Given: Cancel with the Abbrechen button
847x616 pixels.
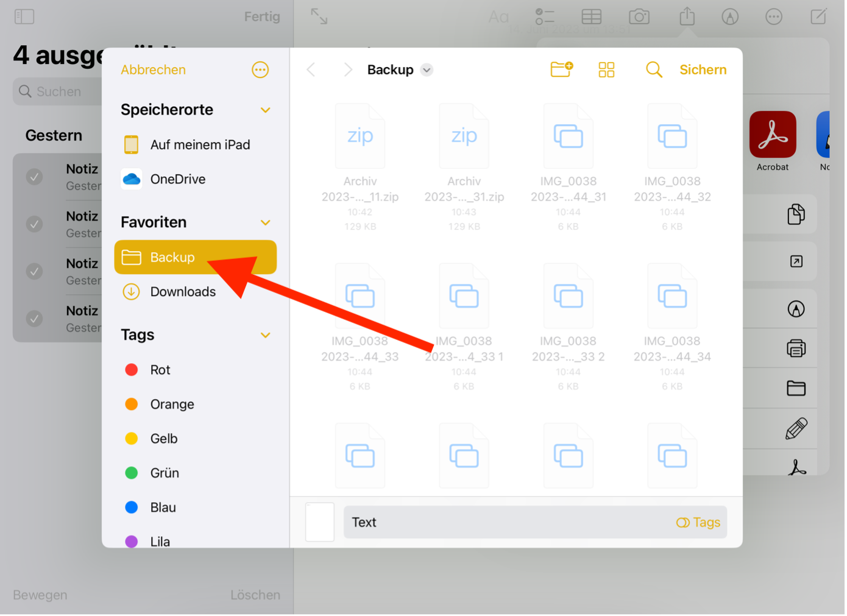Looking at the screenshot, I should (x=153, y=69).
